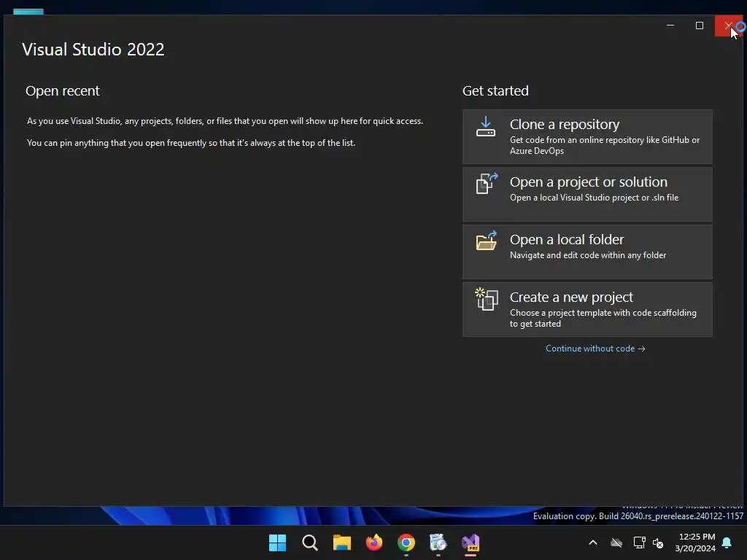Viewport: 747px width, 560px height.
Task: Choose Open a project or solution heading
Action: 589,182
